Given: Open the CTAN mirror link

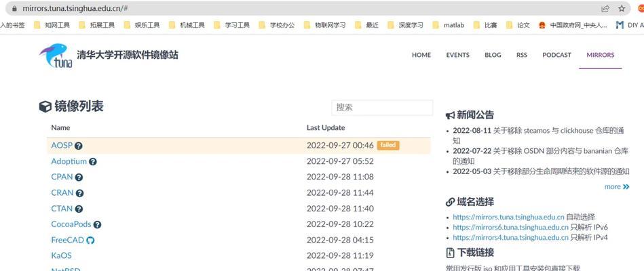Looking at the screenshot, I should (62, 209).
